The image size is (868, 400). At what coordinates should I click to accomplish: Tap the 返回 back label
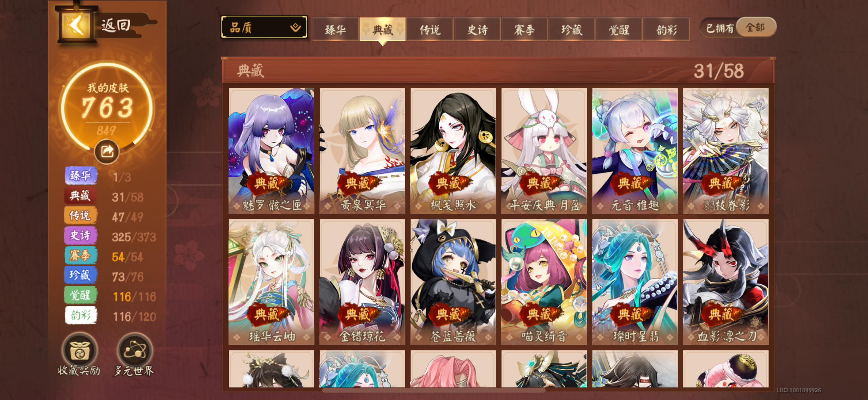[116, 25]
